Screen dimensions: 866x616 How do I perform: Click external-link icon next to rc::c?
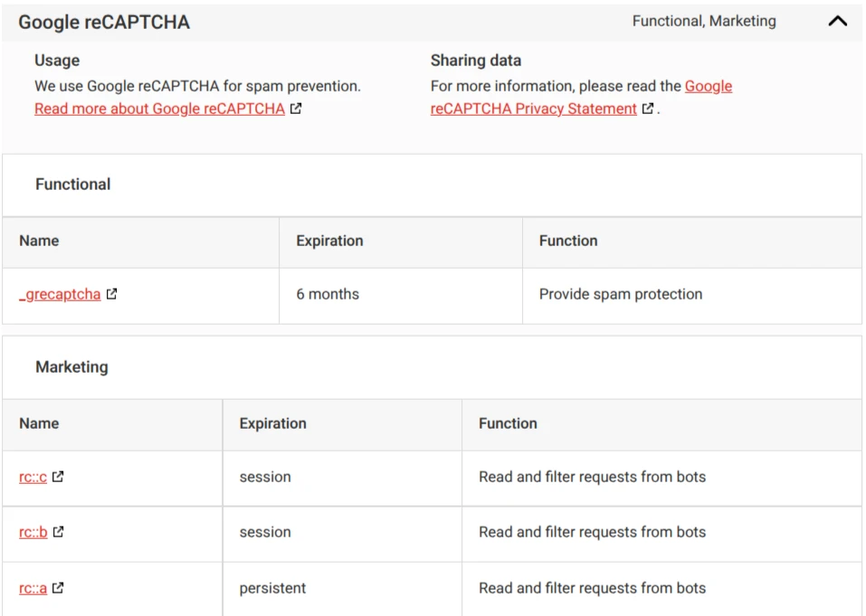tap(58, 477)
